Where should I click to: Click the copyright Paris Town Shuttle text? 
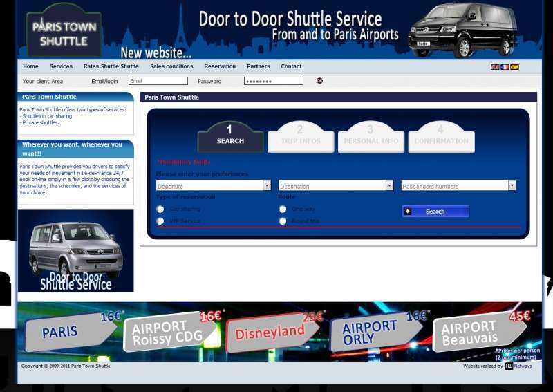(x=66, y=366)
